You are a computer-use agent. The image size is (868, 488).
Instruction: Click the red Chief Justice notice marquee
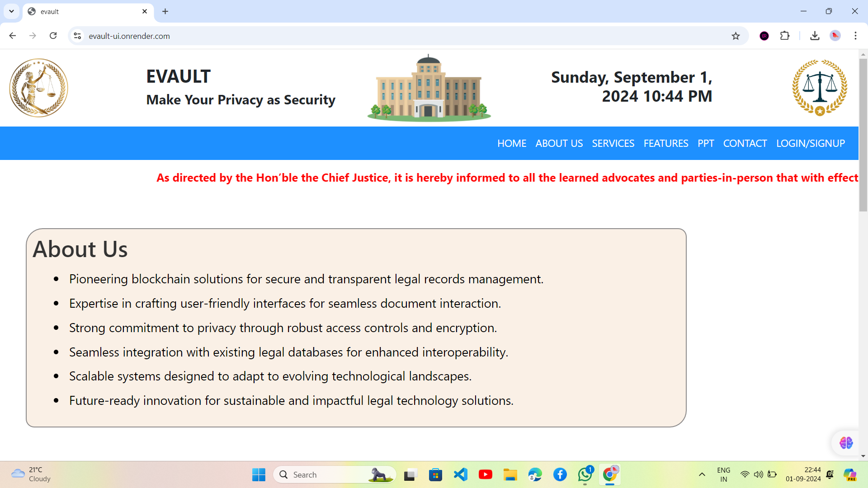(x=507, y=178)
